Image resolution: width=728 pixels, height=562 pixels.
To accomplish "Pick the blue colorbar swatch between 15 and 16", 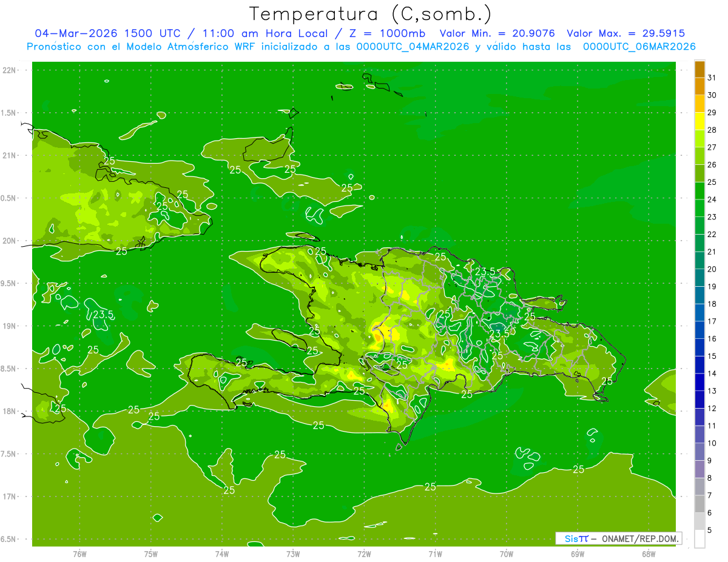I will (699, 348).
